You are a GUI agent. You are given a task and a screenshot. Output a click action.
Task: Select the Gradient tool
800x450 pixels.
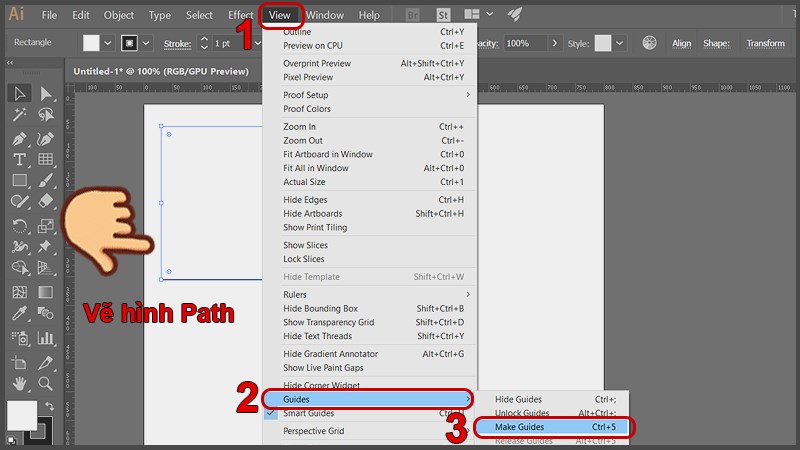pyautogui.click(x=45, y=292)
